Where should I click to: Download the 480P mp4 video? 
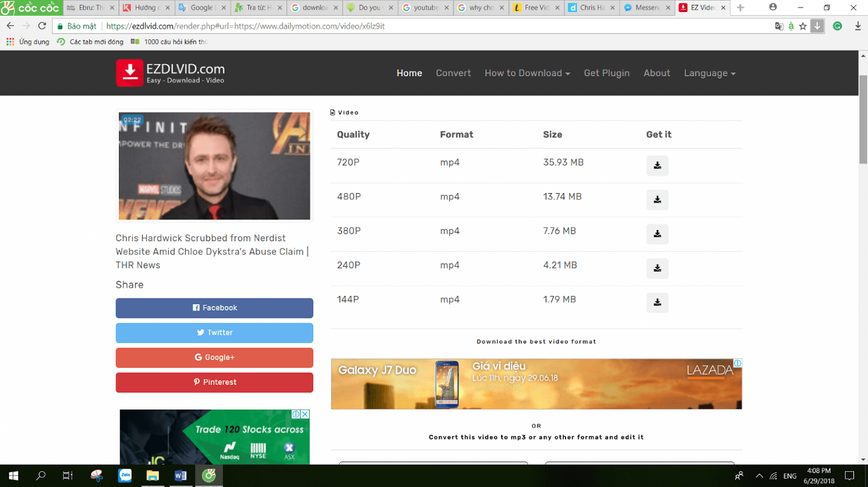657,200
